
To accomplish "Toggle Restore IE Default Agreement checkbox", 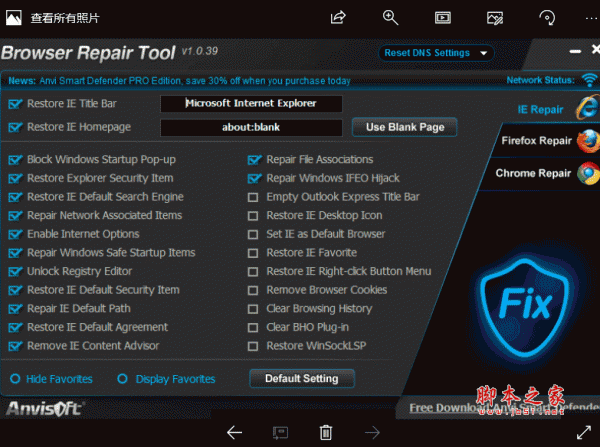I will [15, 327].
